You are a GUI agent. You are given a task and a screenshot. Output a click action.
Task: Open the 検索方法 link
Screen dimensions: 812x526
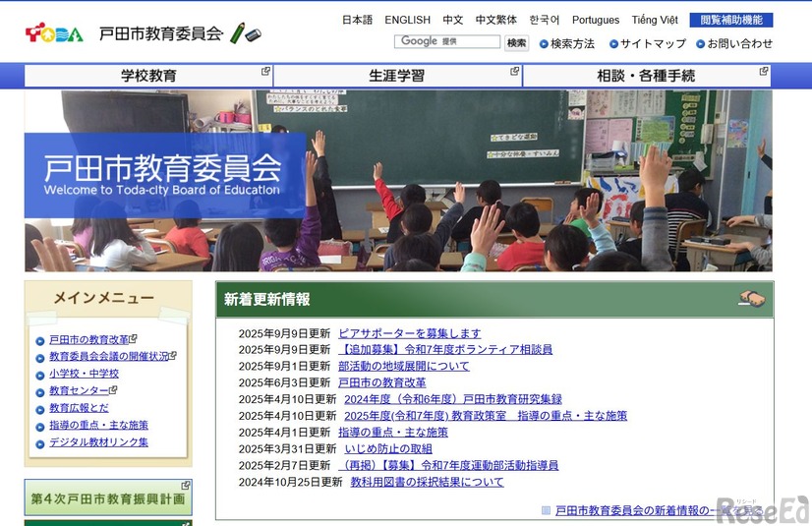click(572, 44)
